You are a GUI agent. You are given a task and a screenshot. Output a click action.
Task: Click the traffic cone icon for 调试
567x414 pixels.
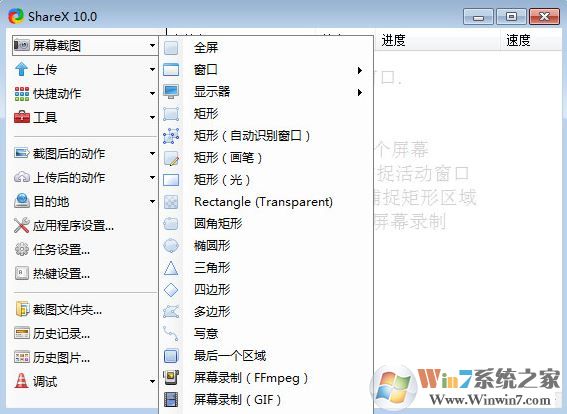click(x=22, y=381)
